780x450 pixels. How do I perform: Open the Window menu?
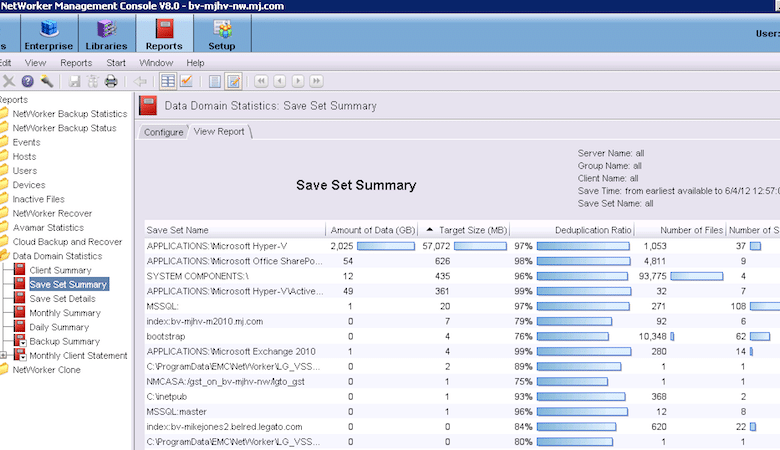point(156,63)
